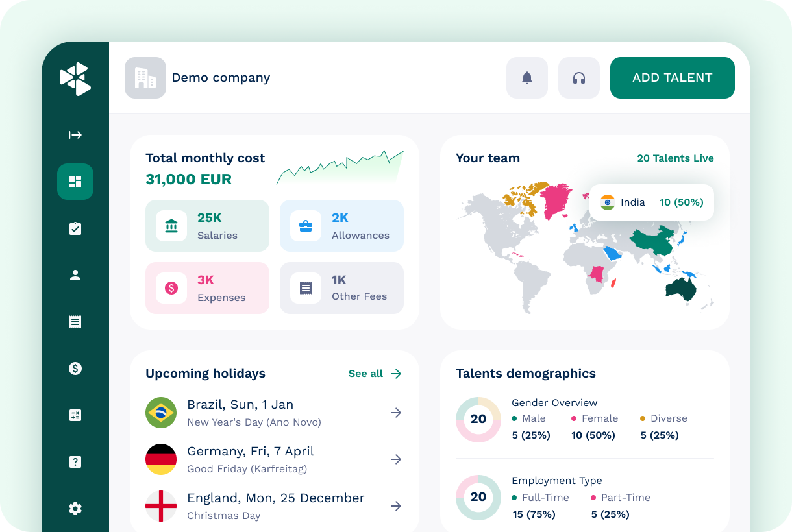This screenshot has width=792, height=532.
Task: Open See all upcoming holidays
Action: tap(375, 374)
